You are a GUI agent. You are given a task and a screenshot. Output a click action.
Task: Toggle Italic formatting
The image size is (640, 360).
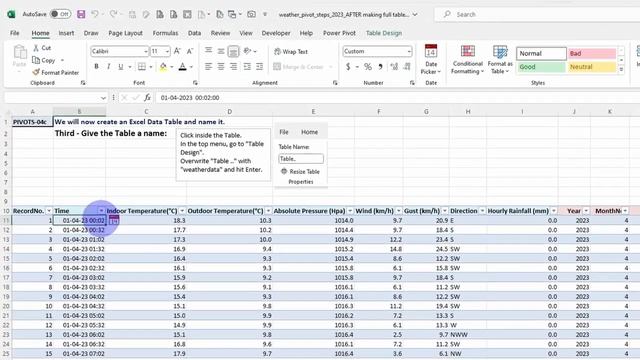point(108,67)
